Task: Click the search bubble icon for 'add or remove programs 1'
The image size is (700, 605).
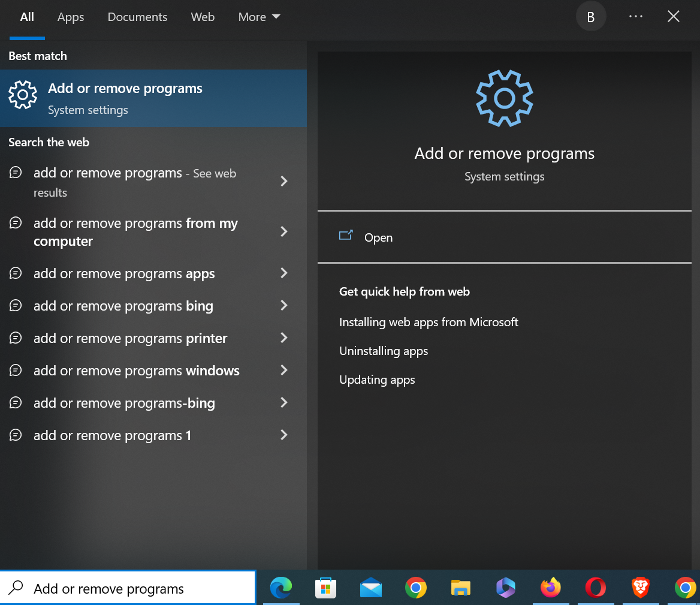Action: click(x=16, y=435)
